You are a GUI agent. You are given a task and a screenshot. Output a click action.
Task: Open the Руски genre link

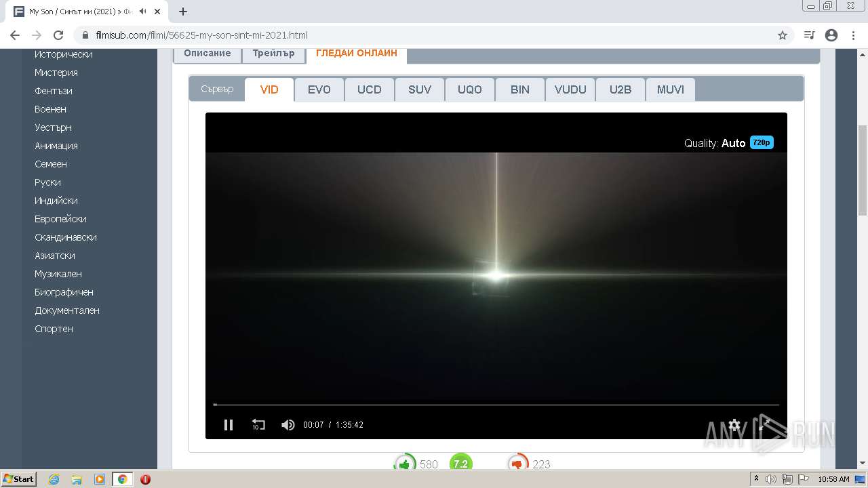[47, 182]
